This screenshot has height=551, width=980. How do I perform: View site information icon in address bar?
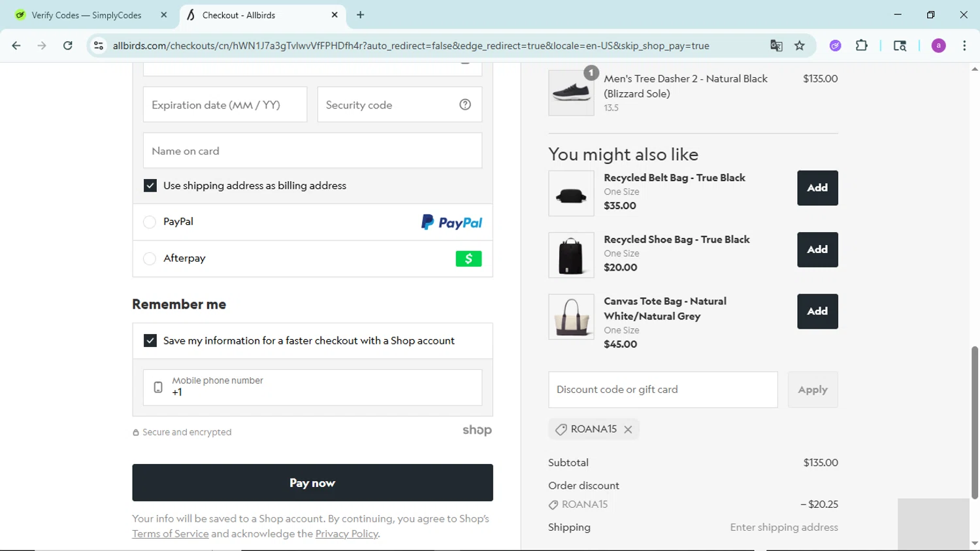(99, 46)
